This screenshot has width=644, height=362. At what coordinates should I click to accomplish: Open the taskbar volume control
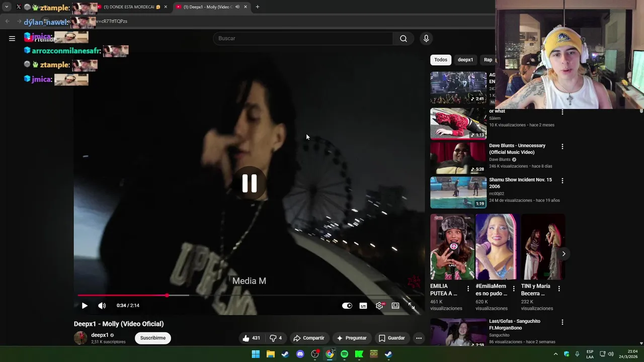[610, 354]
